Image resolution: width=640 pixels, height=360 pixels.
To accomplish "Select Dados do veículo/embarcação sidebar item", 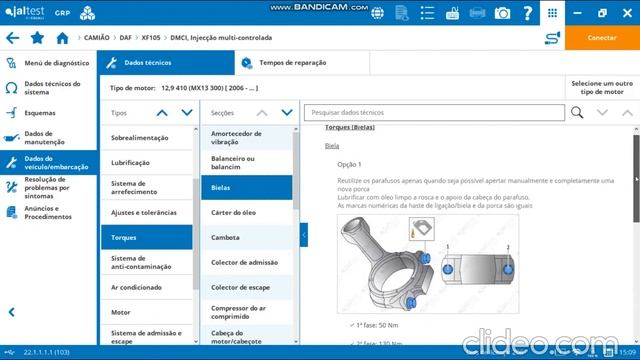I will coord(49,162).
